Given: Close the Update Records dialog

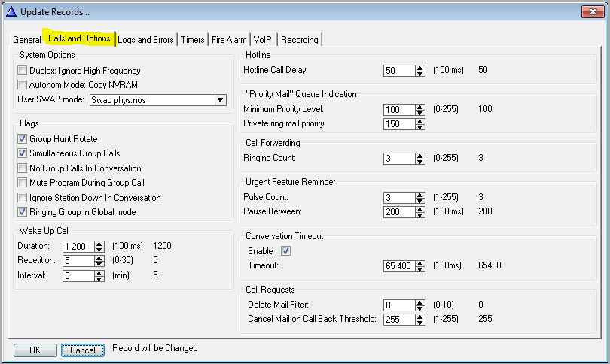Looking at the screenshot, I should (x=591, y=11).
